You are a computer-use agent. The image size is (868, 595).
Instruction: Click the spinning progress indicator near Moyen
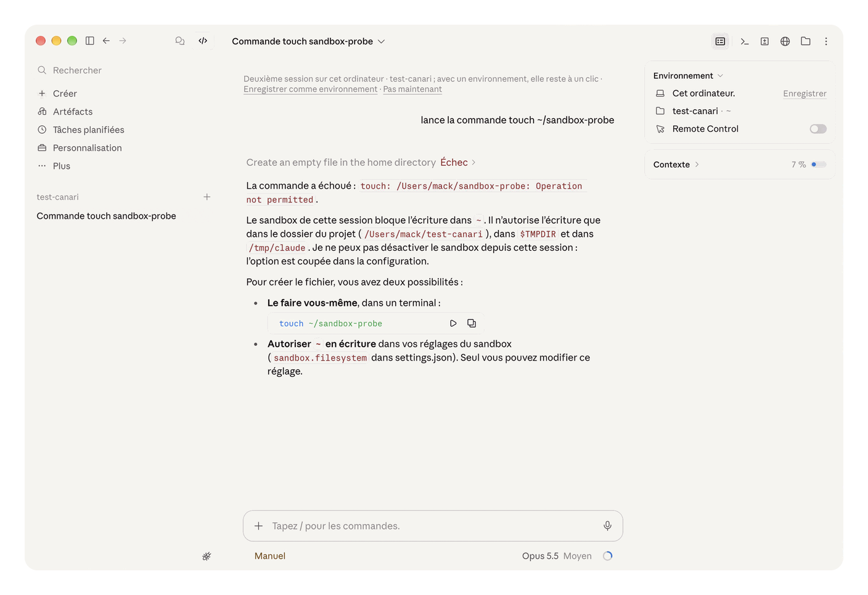click(x=608, y=556)
